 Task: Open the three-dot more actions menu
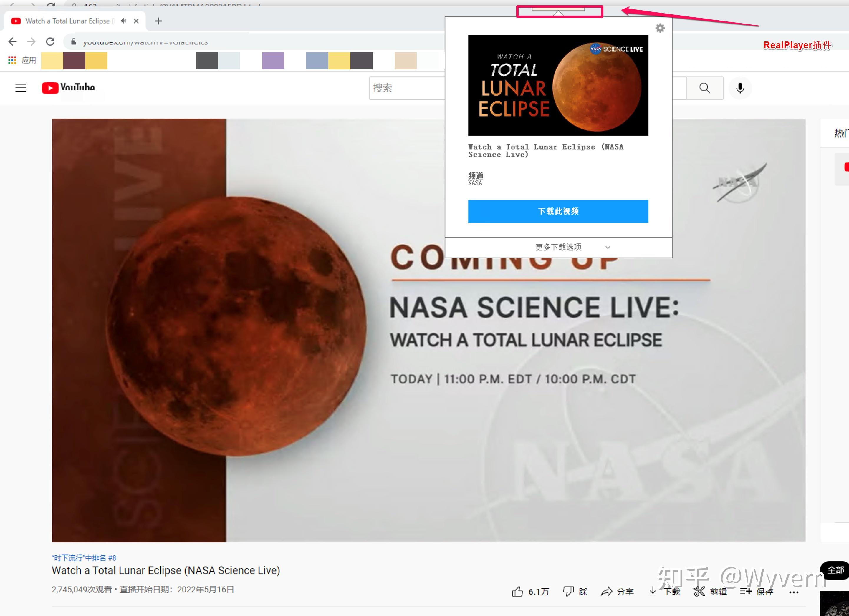[x=794, y=592]
